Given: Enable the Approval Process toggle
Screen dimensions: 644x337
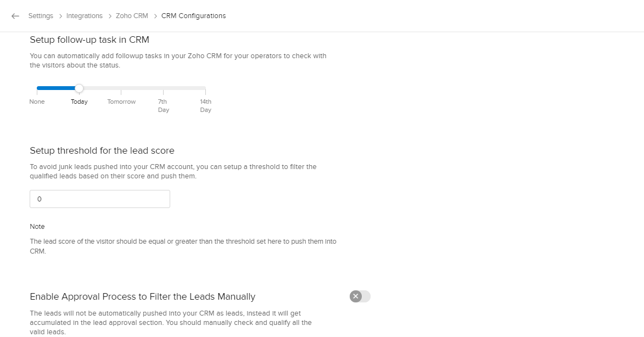Looking at the screenshot, I should tap(360, 296).
